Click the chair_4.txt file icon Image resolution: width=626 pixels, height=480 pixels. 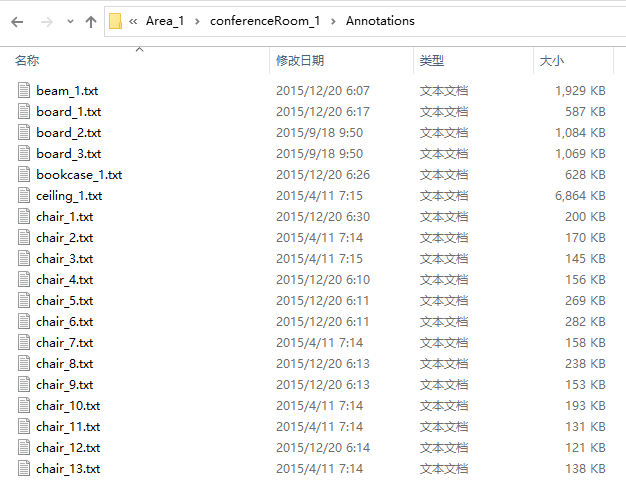pos(24,280)
